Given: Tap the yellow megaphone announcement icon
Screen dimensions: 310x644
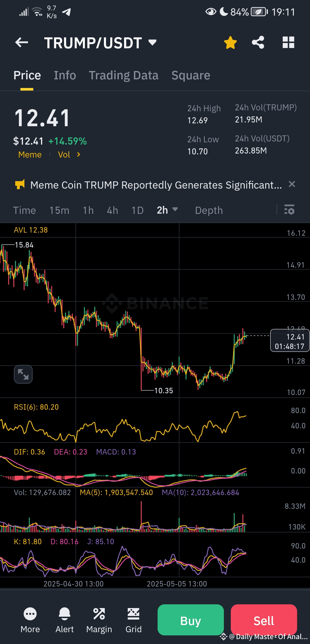Looking at the screenshot, I should tap(20, 185).
